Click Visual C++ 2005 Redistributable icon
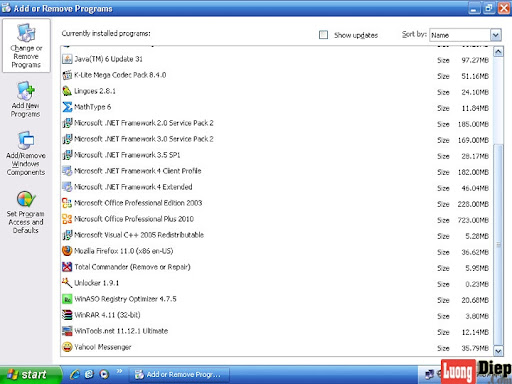512x384 pixels. point(67,235)
